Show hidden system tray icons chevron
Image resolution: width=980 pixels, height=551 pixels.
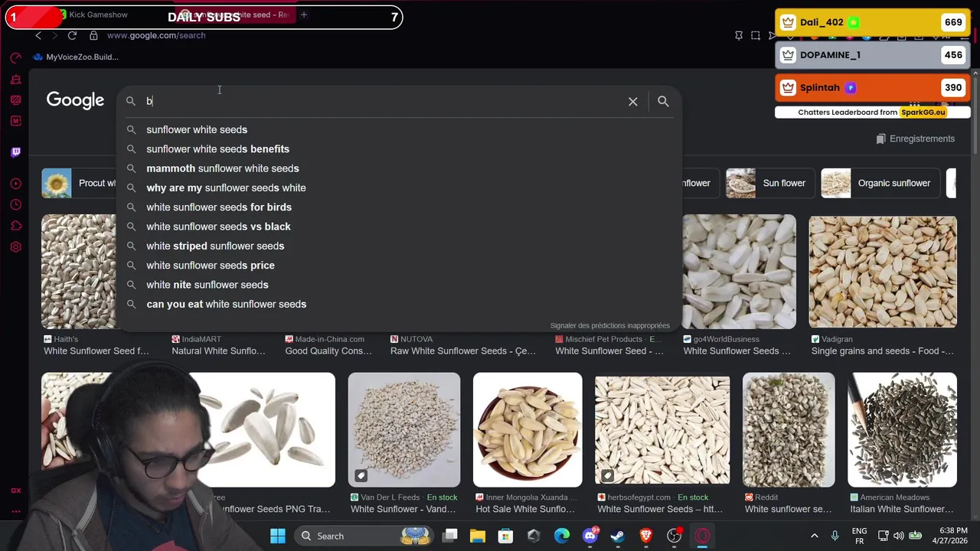tap(815, 536)
